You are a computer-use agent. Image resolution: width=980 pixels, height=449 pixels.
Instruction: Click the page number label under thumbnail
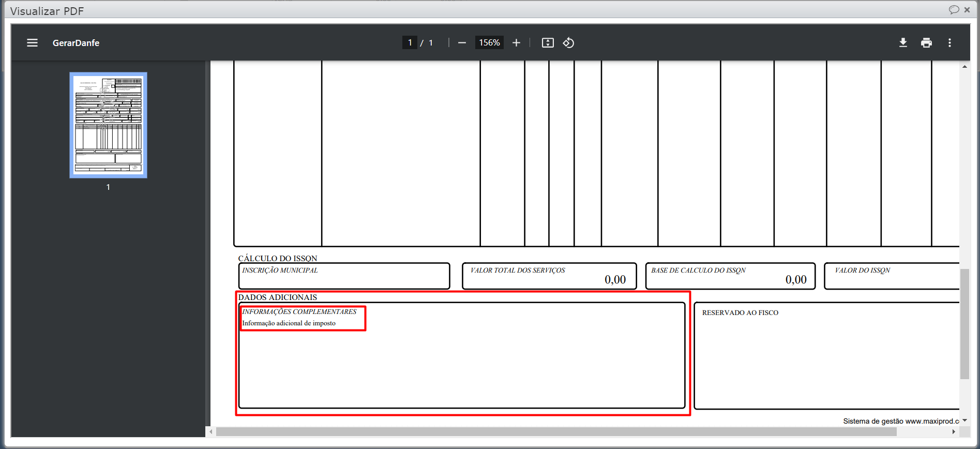(x=108, y=187)
